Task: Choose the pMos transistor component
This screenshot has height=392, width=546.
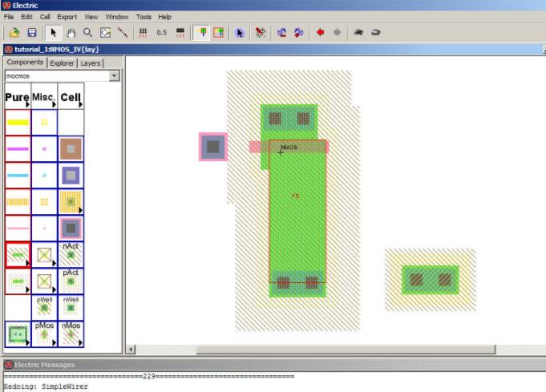Action: point(44,333)
